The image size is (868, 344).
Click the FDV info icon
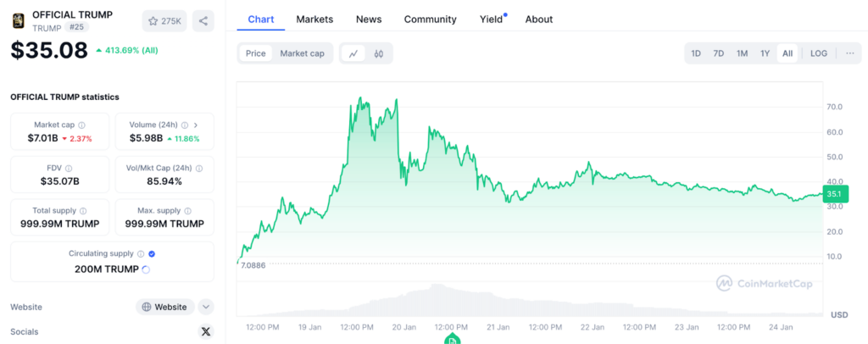pyautogui.click(x=69, y=168)
